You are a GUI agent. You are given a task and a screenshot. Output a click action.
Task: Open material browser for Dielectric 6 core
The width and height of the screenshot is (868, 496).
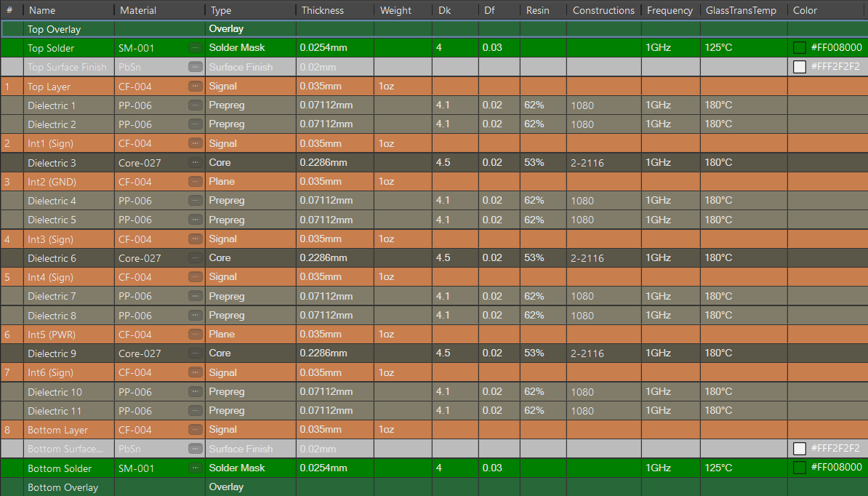tap(195, 258)
